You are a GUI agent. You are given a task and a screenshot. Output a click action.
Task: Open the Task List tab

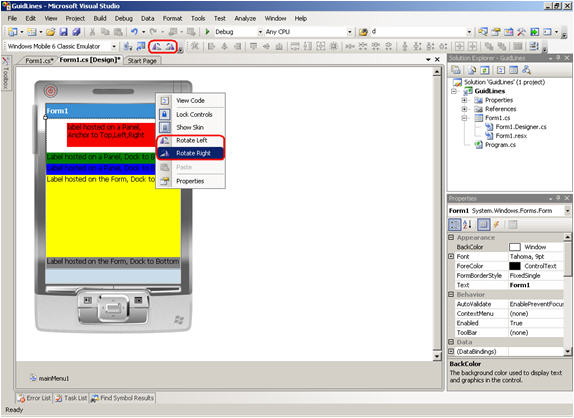[x=71, y=398]
